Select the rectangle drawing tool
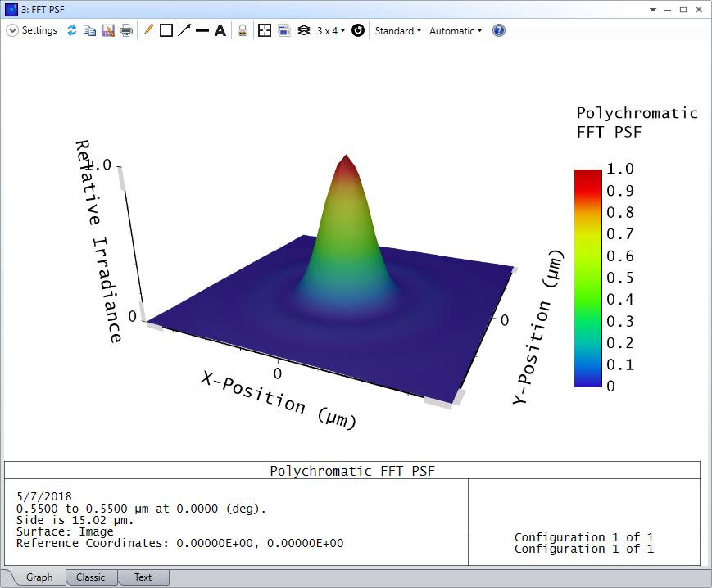The image size is (712, 588). click(x=166, y=30)
